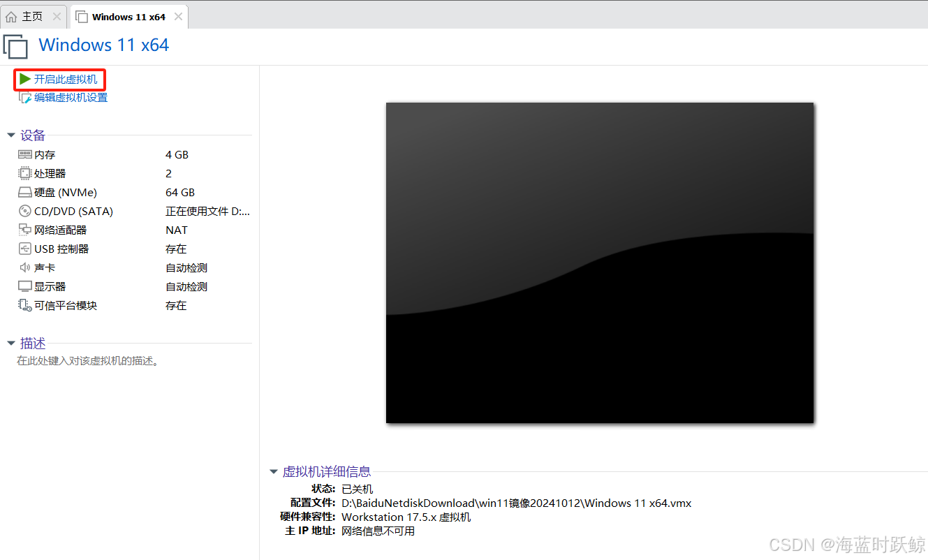Click the CD/DVD (SATA) disc icon
This screenshot has height=560, width=928.
point(25,211)
